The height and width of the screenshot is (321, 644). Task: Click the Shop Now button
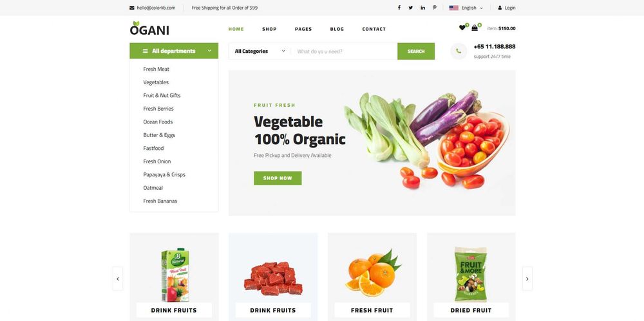pos(278,178)
